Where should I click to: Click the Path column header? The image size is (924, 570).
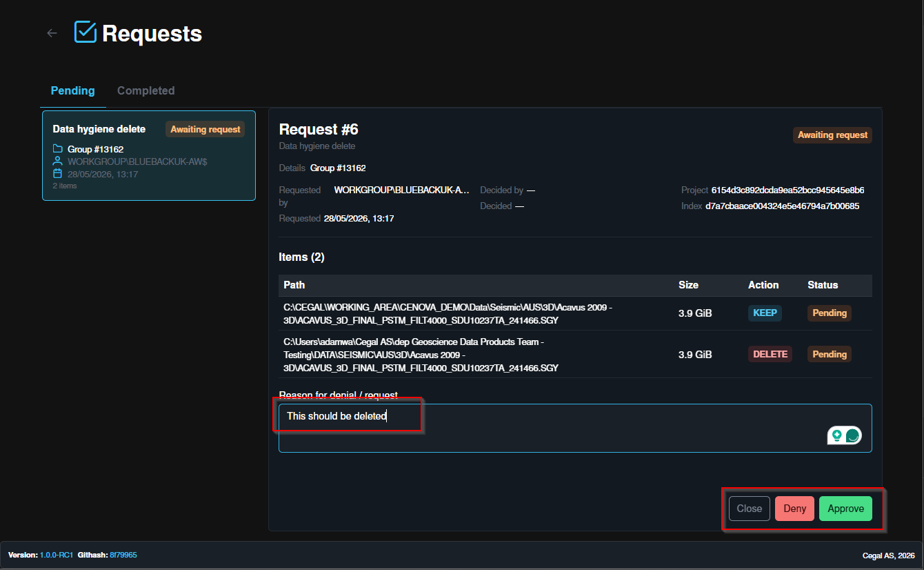pyautogui.click(x=294, y=285)
